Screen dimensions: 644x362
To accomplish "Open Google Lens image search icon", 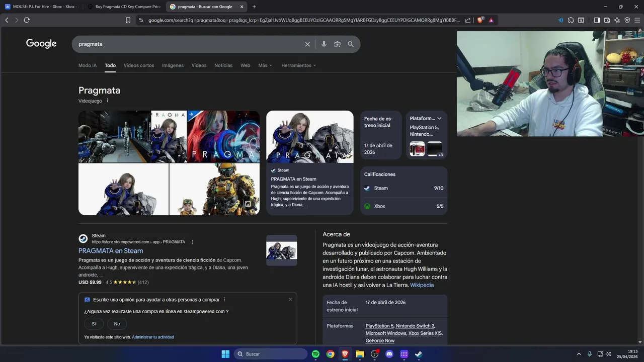I will pos(337,44).
